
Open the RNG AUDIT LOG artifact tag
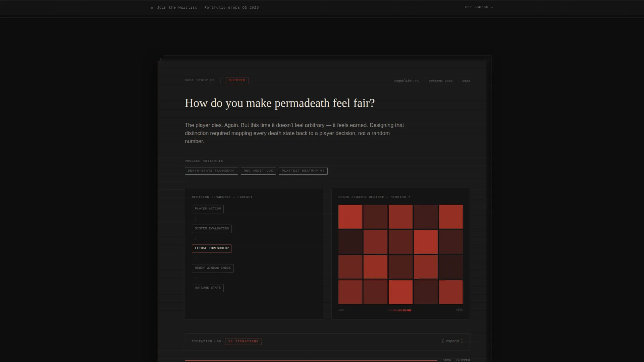(258, 171)
